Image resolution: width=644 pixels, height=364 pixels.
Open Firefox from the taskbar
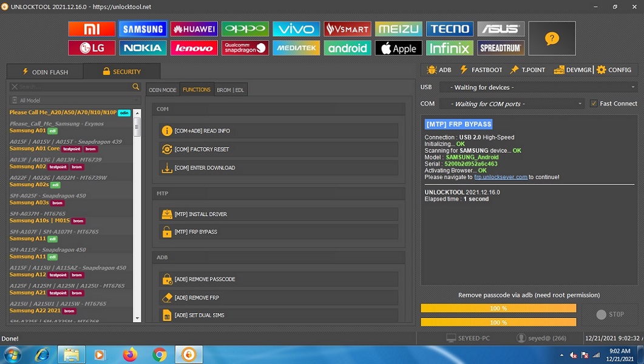coord(130,354)
